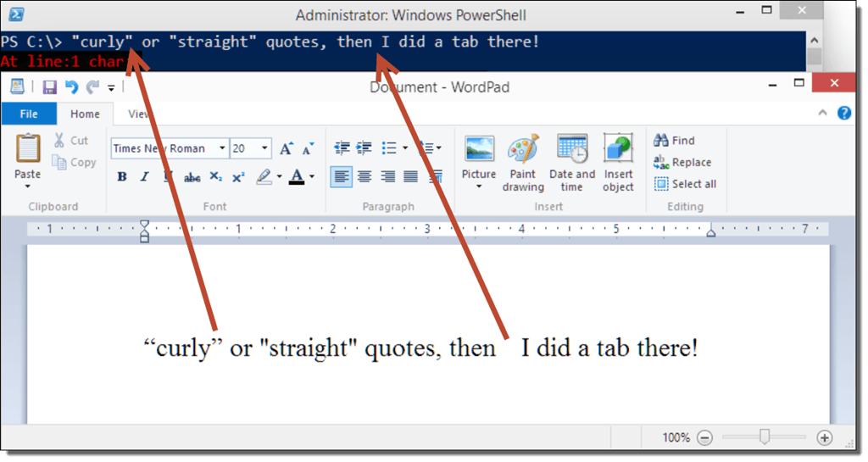
Task: Maximize the WordPad window
Action: point(798,83)
